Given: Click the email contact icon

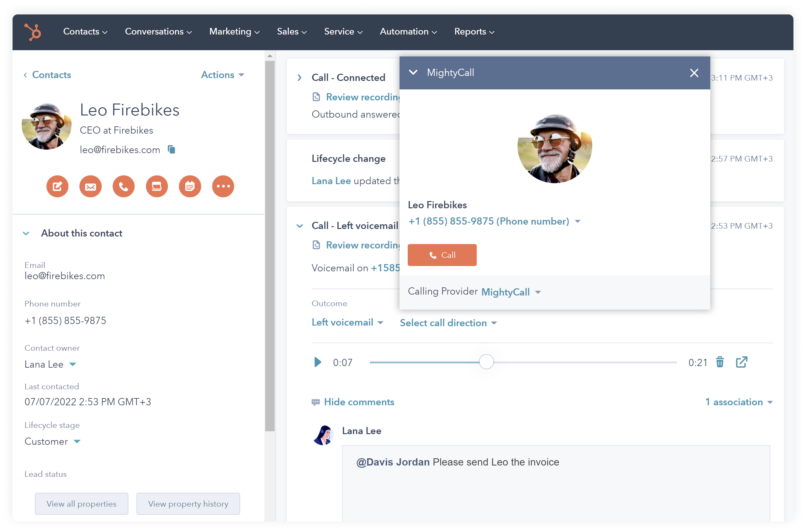Looking at the screenshot, I should point(90,186).
